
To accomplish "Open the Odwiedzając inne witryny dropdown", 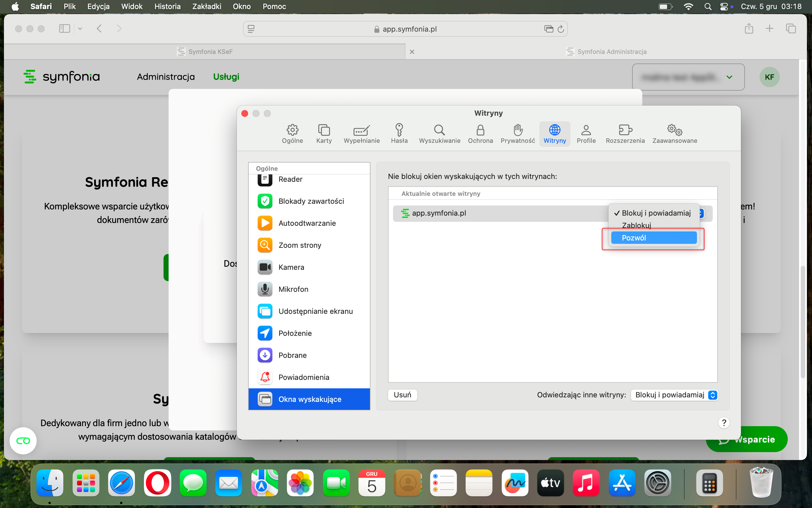I will tap(674, 395).
